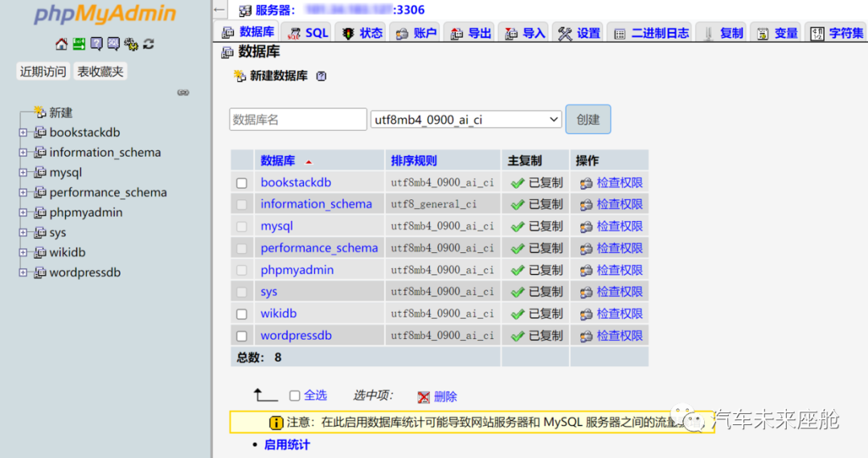Image resolution: width=868 pixels, height=458 pixels.
Task: Click the wikidb database icon in tree
Action: coord(40,252)
